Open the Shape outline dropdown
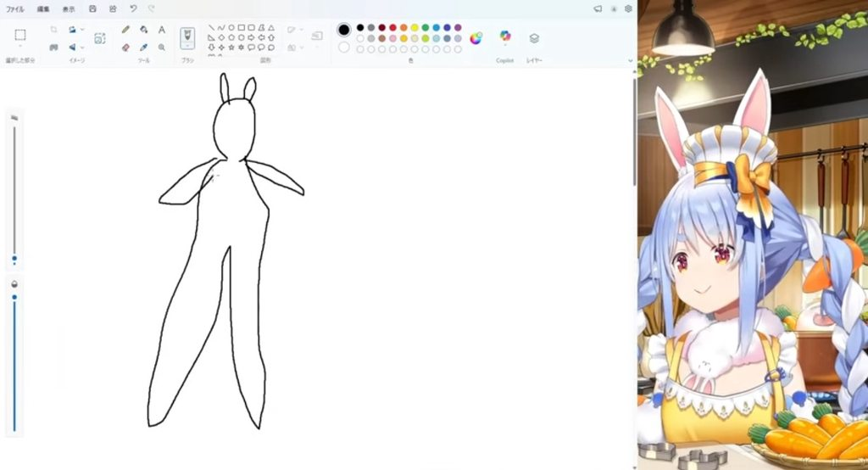This screenshot has height=470, width=868. point(301,30)
